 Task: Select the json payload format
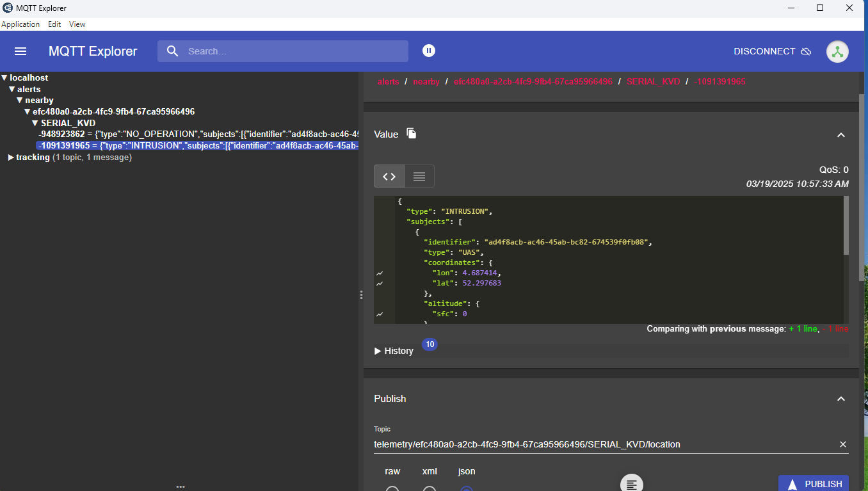(466, 488)
